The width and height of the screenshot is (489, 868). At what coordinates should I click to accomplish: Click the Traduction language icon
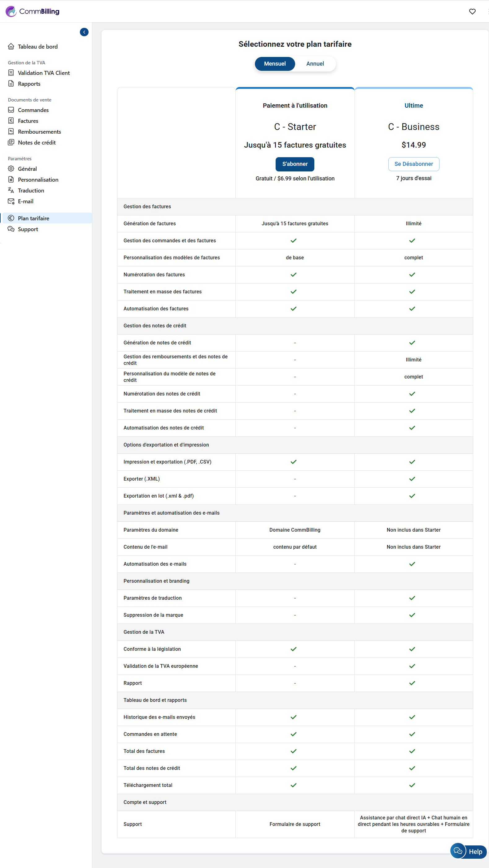(11, 190)
